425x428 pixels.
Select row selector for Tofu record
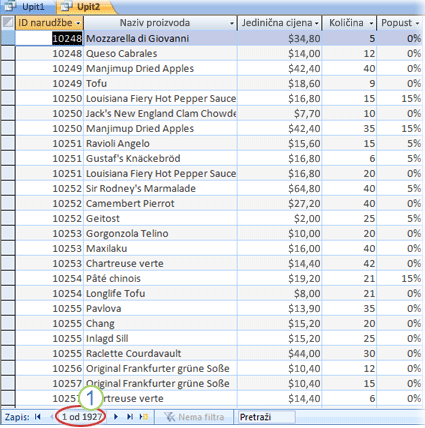click(8, 83)
